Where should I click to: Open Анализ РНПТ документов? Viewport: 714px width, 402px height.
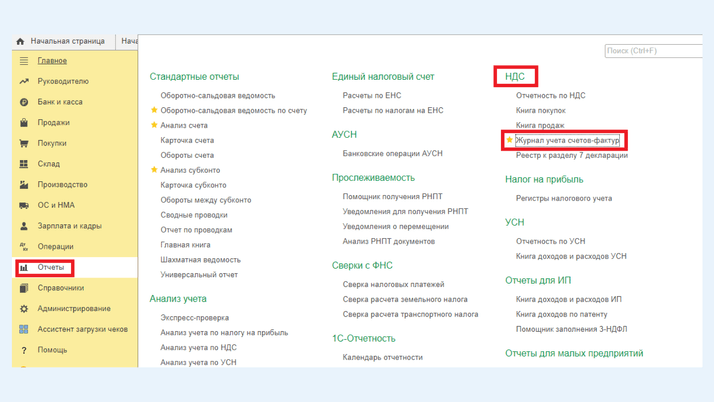coord(389,241)
